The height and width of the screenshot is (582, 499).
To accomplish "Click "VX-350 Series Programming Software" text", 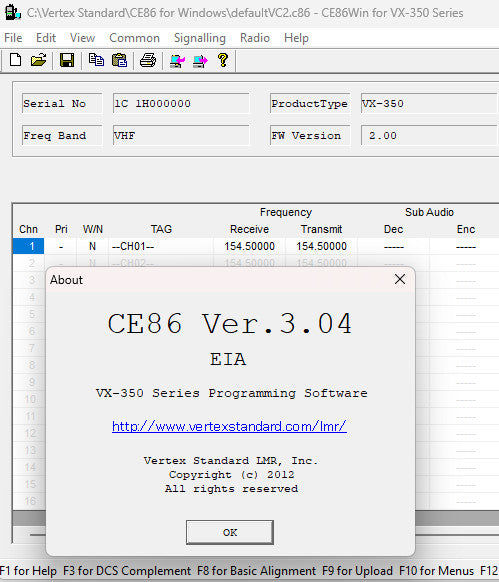I will click(232, 393).
